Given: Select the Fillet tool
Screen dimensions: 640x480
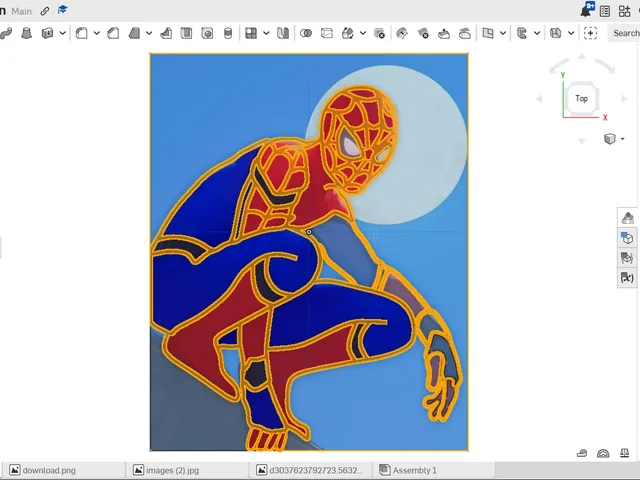Looking at the screenshot, I should pyautogui.click(x=82, y=33).
